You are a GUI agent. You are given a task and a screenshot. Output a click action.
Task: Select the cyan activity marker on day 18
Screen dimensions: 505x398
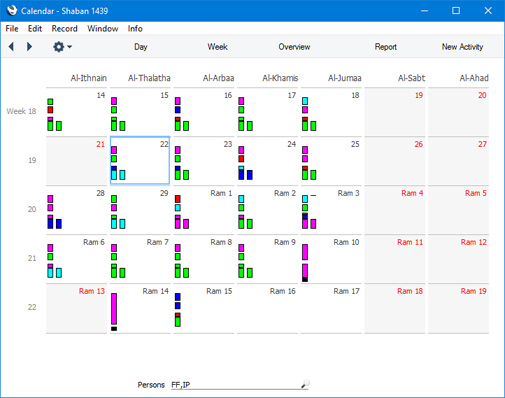[305, 101]
